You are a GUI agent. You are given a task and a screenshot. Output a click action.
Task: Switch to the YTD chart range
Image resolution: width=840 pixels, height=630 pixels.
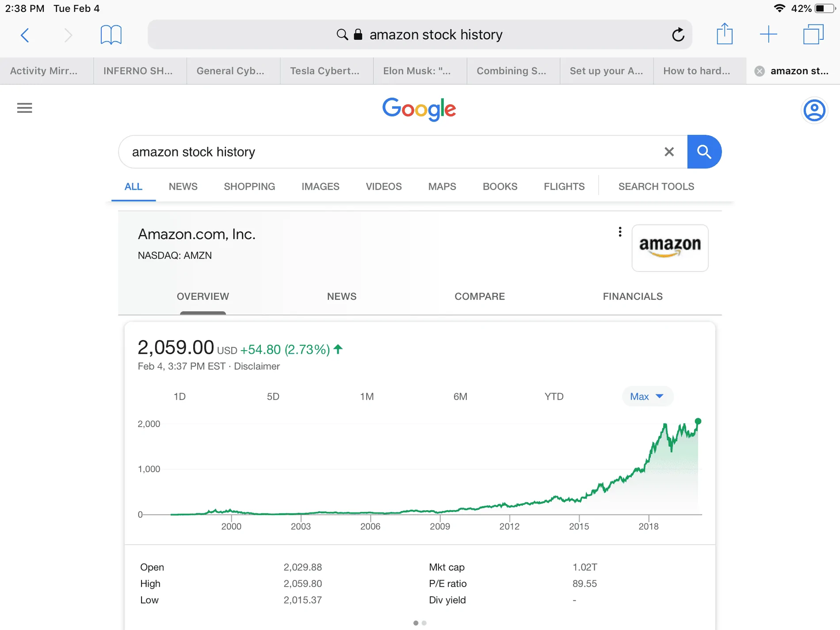coord(554,397)
